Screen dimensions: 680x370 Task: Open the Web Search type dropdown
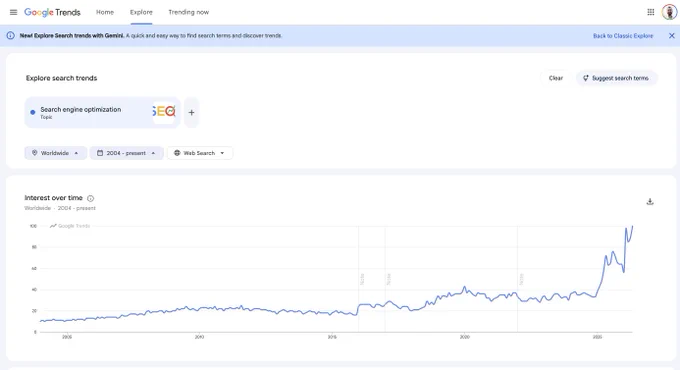tap(199, 153)
